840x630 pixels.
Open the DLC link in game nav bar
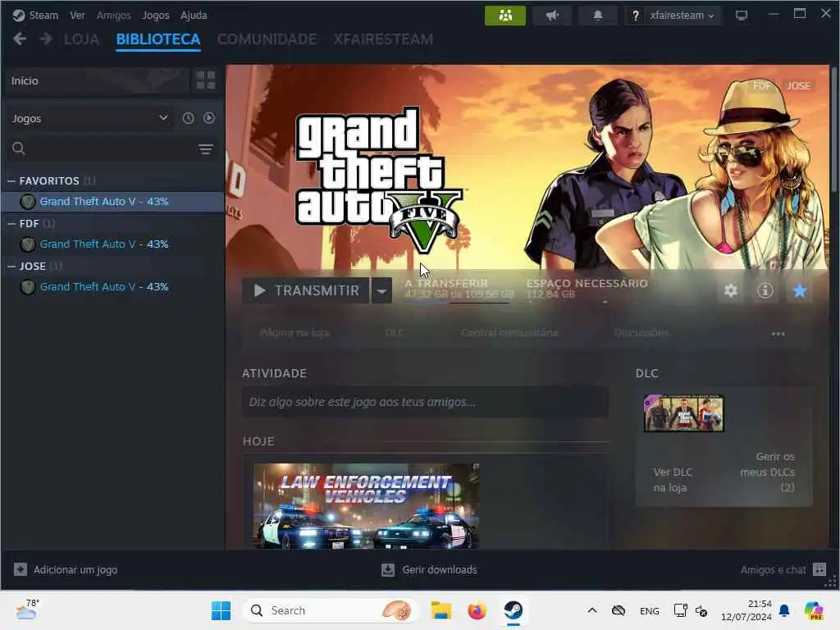click(395, 333)
